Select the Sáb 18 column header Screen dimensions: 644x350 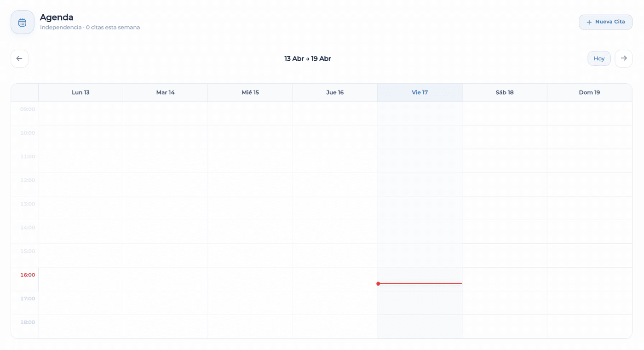tap(504, 92)
